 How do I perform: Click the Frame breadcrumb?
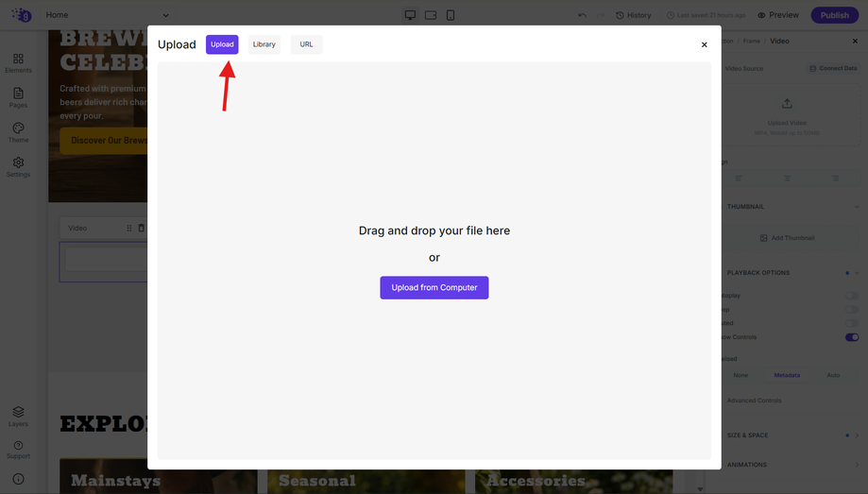click(751, 41)
